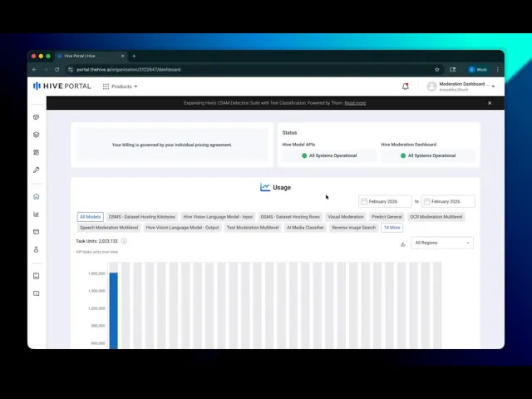This screenshot has width=532, height=399.
Task: Click the browser side panel icon
Action: (x=452, y=70)
